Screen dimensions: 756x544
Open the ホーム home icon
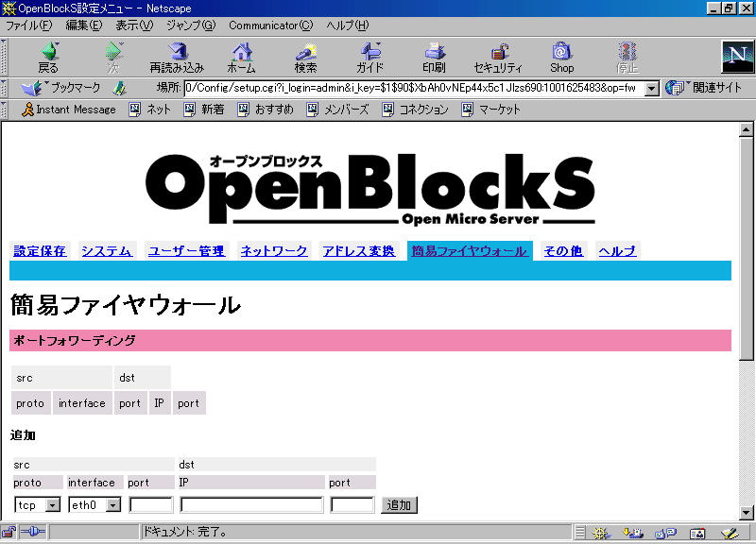(242, 58)
